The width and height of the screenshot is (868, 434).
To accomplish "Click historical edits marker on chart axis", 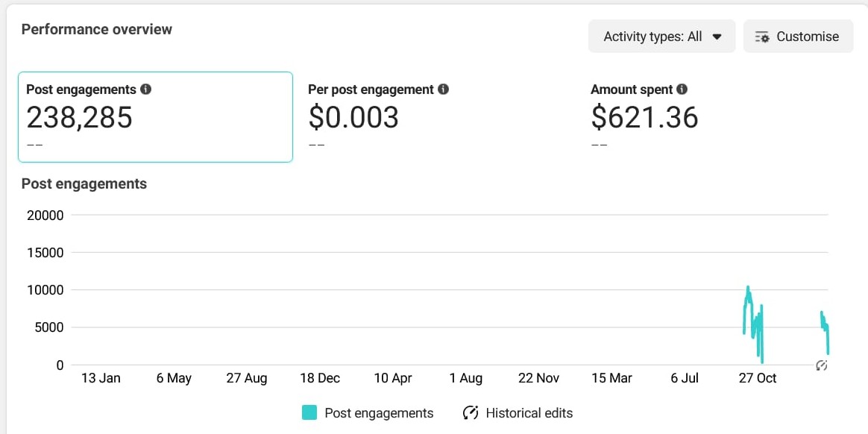I will click(x=822, y=365).
